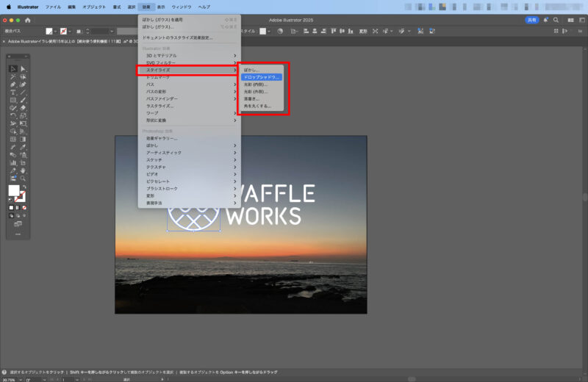Open the Apple menu
Screen dimensions: 588x382
coord(9,6)
